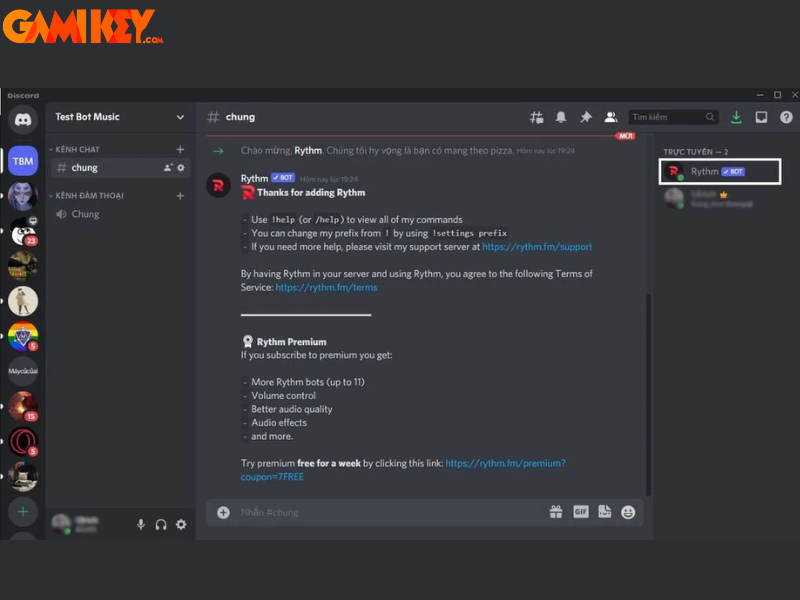The width and height of the screenshot is (800, 600).
Task: Open the inbox icon
Action: [x=761, y=117]
